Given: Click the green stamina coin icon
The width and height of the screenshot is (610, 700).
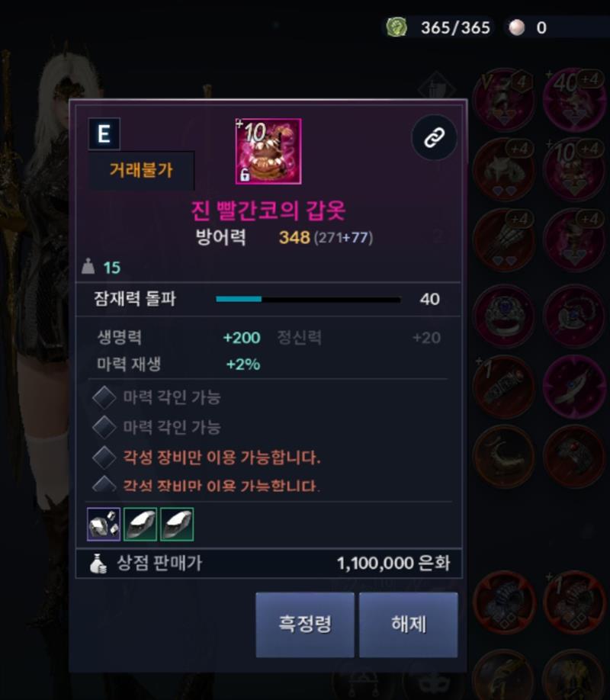Looking at the screenshot, I should pyautogui.click(x=396, y=27).
